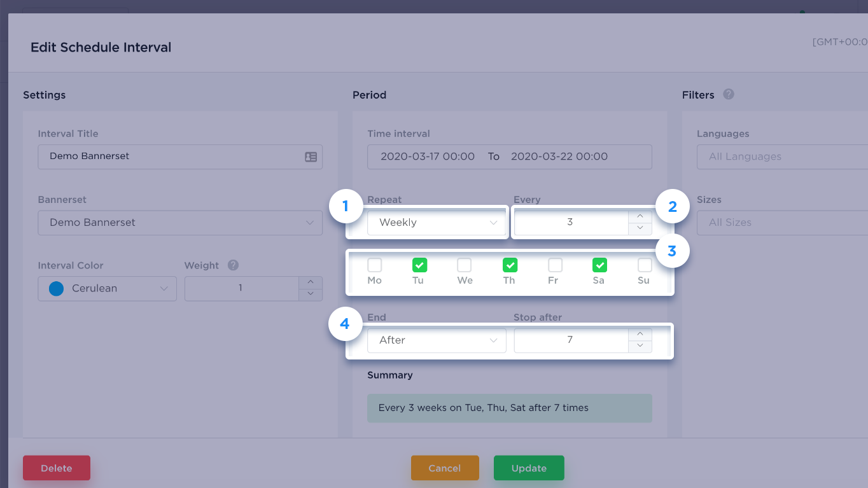Open the Weight help question mark icon
This screenshot has height=488, width=868.
233,265
